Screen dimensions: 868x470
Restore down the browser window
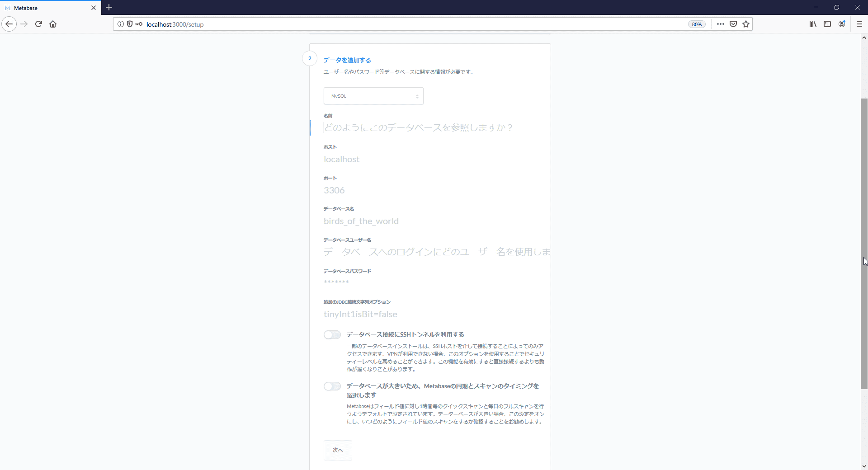click(837, 7)
